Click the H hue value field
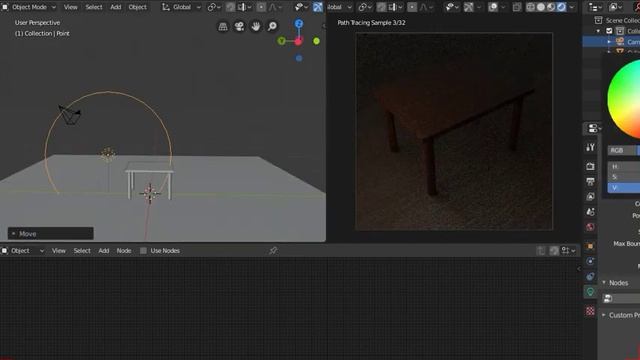640x360 pixels. click(x=624, y=167)
